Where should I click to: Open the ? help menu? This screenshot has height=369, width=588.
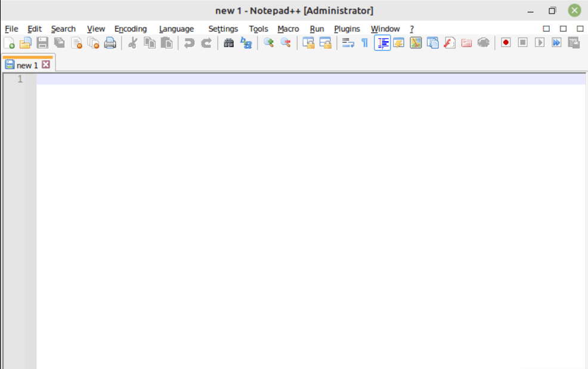[x=411, y=29]
